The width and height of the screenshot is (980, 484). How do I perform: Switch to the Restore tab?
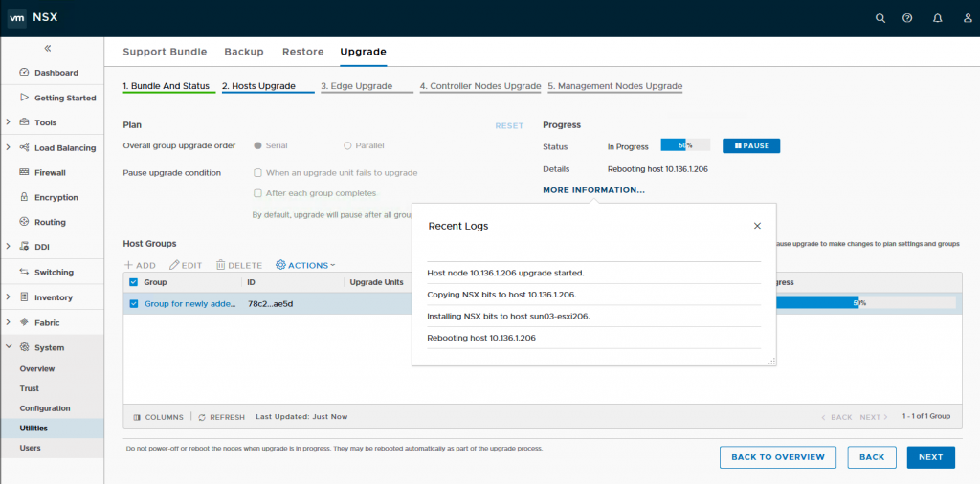pyautogui.click(x=303, y=52)
